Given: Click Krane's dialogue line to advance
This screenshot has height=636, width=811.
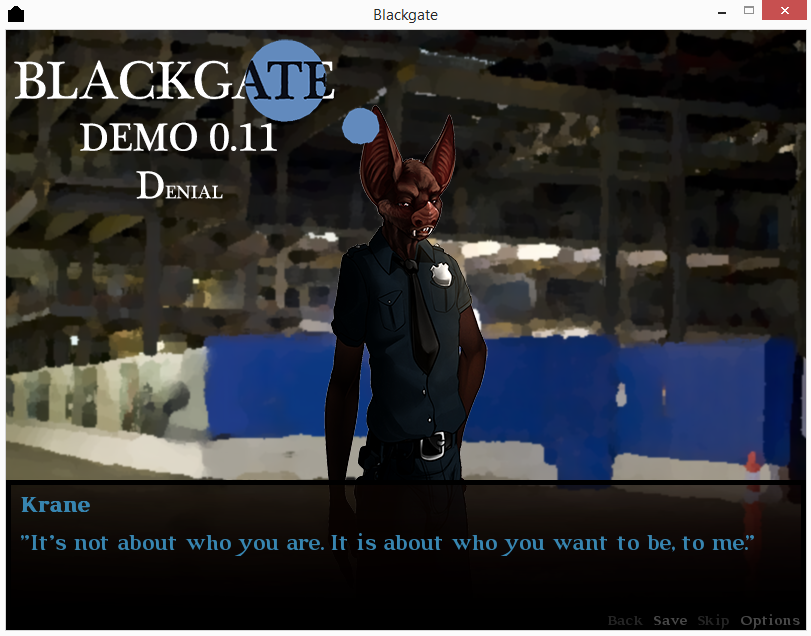Looking at the screenshot, I should point(387,543).
